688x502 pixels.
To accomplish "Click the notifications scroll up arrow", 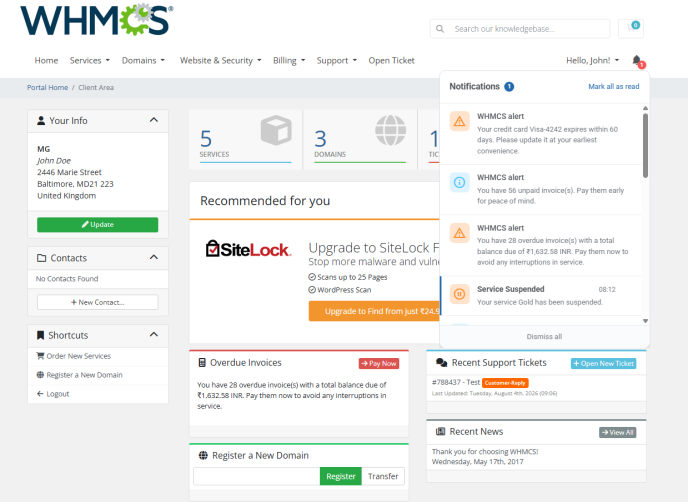I will 645,108.
